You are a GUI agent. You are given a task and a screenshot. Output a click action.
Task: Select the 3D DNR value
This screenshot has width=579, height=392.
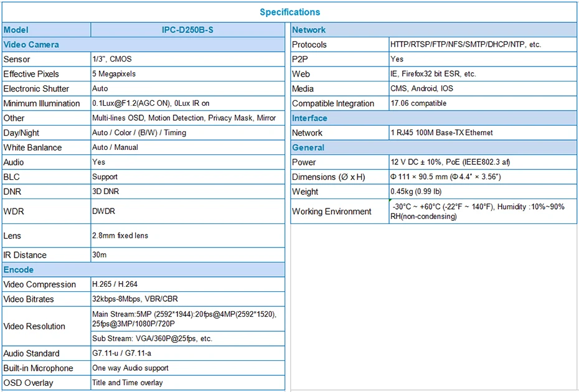[106, 192]
